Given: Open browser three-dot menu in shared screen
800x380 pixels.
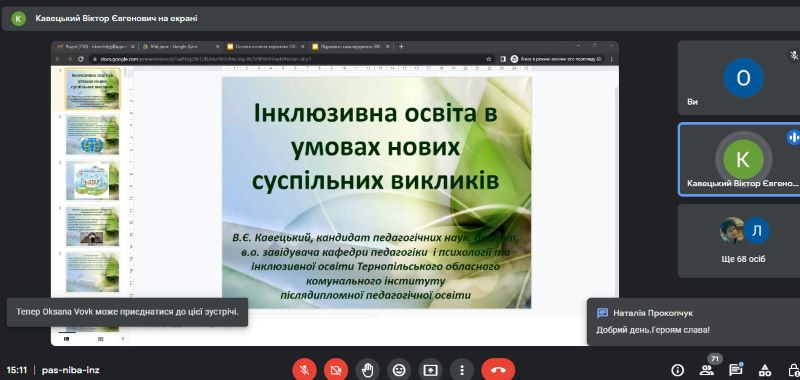Looking at the screenshot, I should click(x=611, y=59).
